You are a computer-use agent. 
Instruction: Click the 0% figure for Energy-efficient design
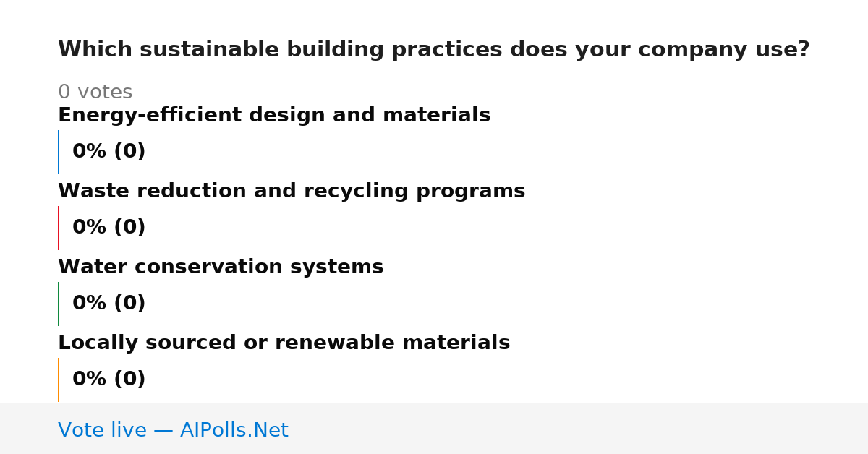(x=90, y=152)
